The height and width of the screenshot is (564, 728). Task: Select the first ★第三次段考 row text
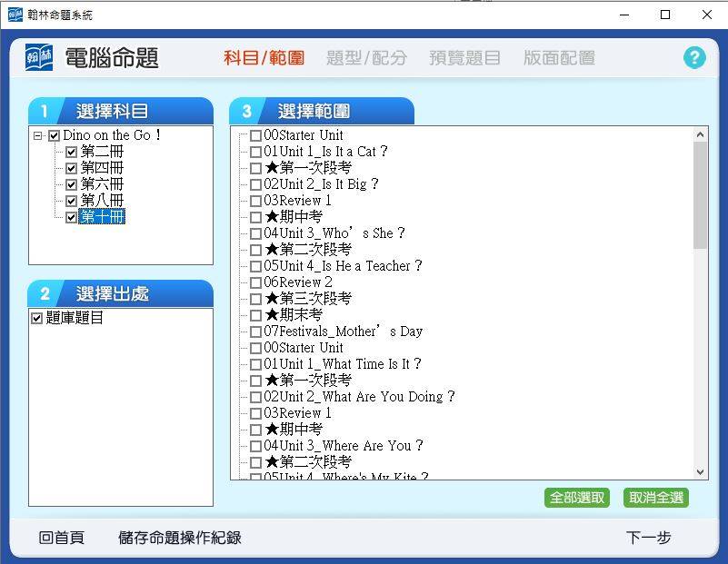pos(308,299)
